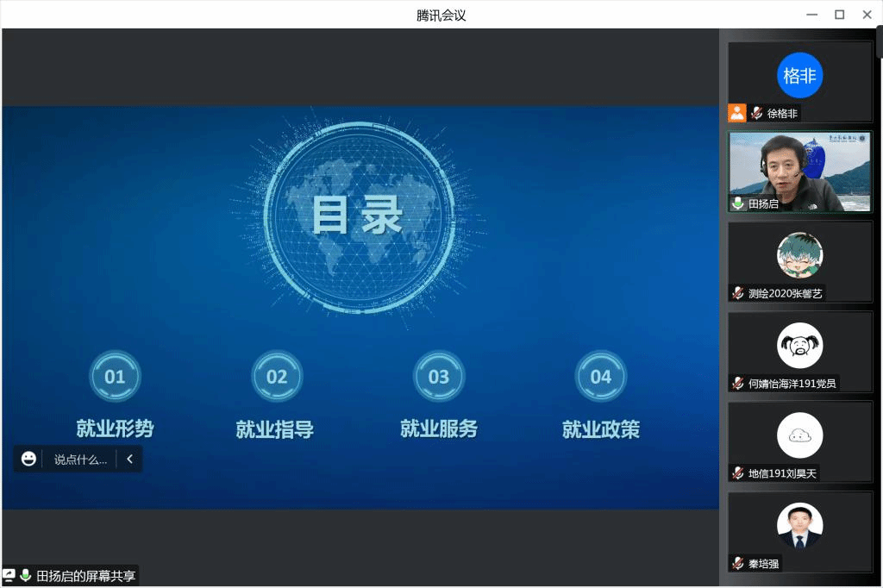Click the orange host icon next to 徐格非

(x=737, y=113)
